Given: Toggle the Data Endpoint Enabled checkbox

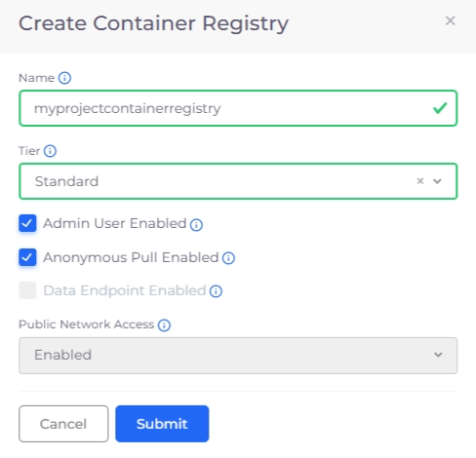Looking at the screenshot, I should tap(27, 290).
